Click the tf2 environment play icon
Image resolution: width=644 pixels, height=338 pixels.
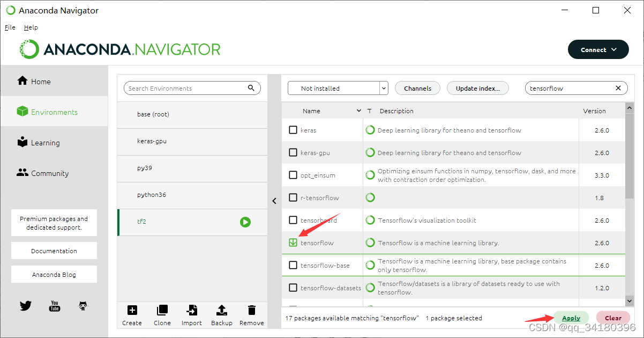click(x=245, y=222)
